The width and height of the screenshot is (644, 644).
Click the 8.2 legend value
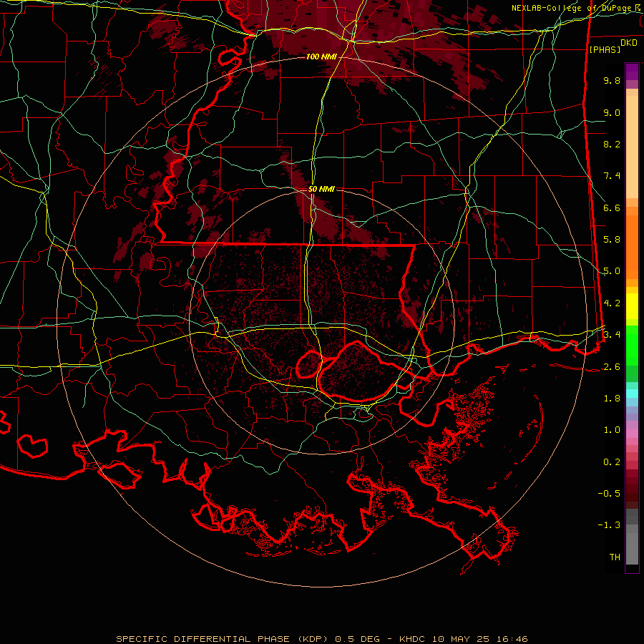pos(612,144)
